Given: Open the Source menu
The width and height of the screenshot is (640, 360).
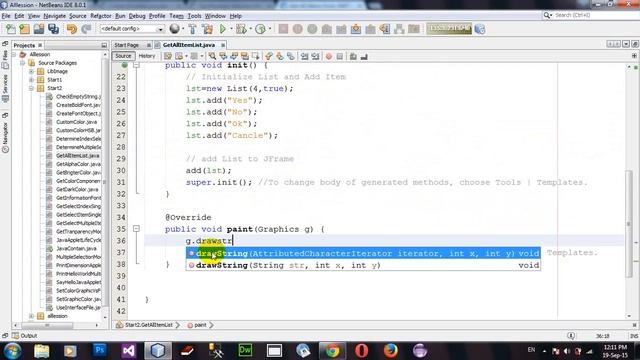Looking at the screenshot, I should tap(78, 16).
